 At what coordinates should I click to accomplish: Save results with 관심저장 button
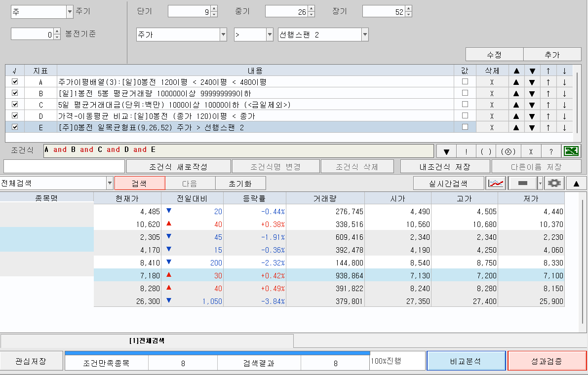[x=31, y=361]
